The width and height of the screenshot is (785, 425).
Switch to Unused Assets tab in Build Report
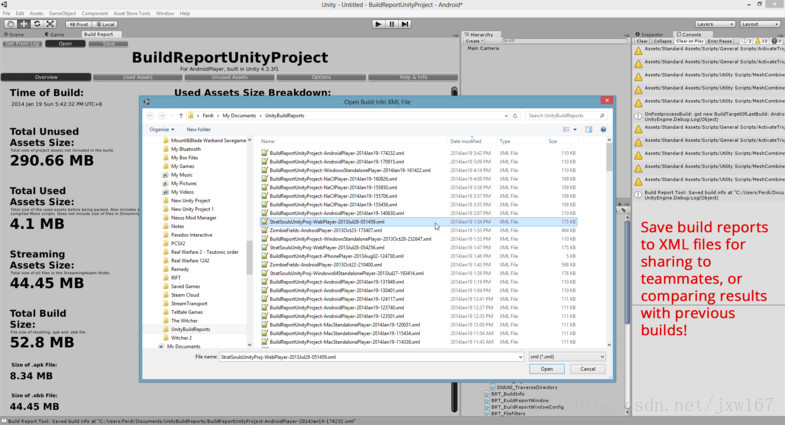coord(229,77)
